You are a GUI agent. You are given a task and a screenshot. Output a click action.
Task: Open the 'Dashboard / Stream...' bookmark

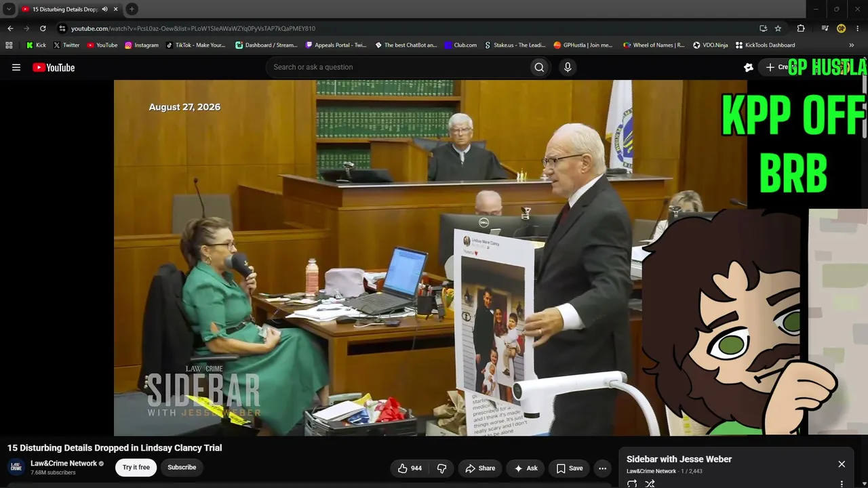tap(266, 45)
